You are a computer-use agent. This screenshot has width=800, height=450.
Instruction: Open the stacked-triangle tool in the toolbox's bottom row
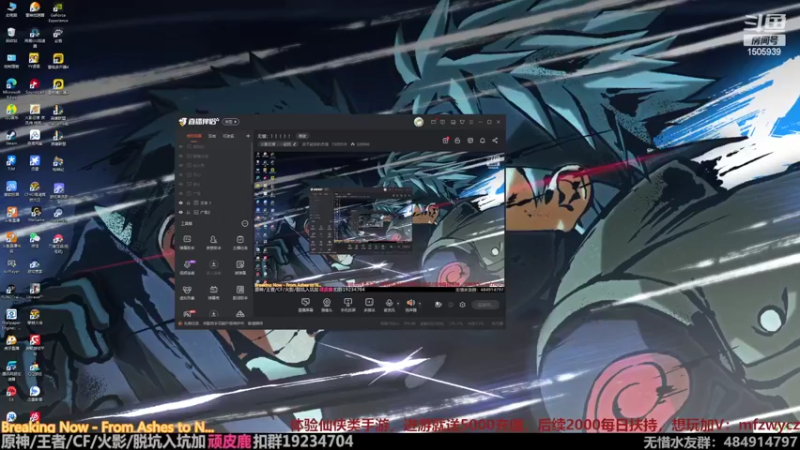(240, 314)
